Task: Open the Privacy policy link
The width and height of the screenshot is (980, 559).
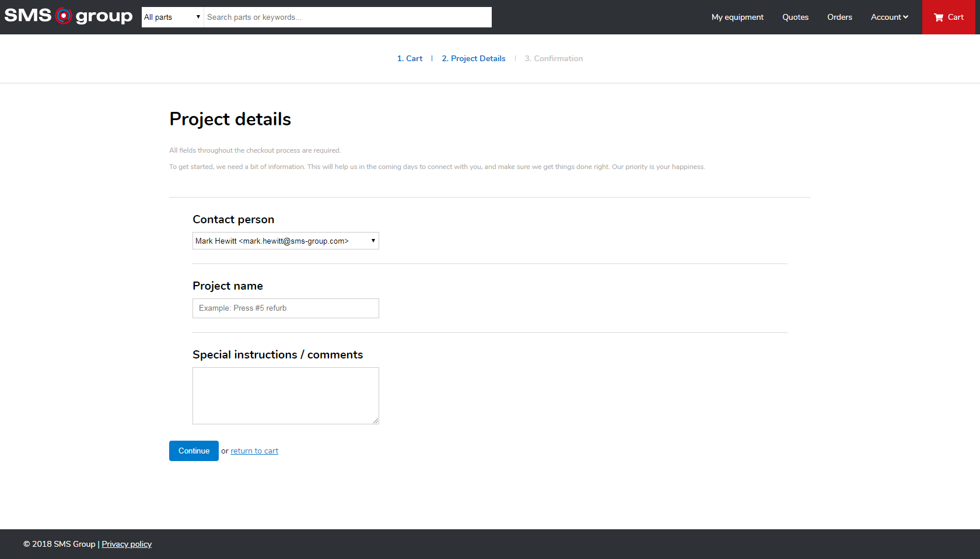Action: point(127,544)
